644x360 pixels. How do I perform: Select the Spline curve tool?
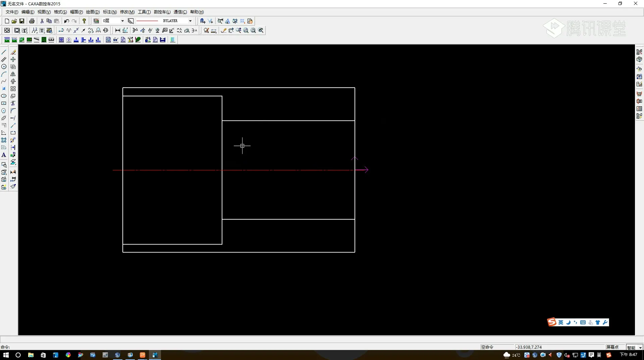click(4, 82)
